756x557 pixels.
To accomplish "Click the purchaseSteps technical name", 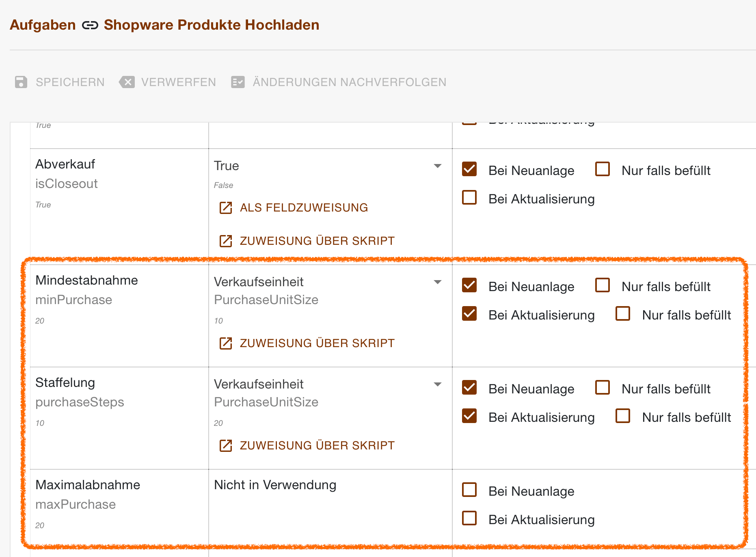I will [80, 402].
